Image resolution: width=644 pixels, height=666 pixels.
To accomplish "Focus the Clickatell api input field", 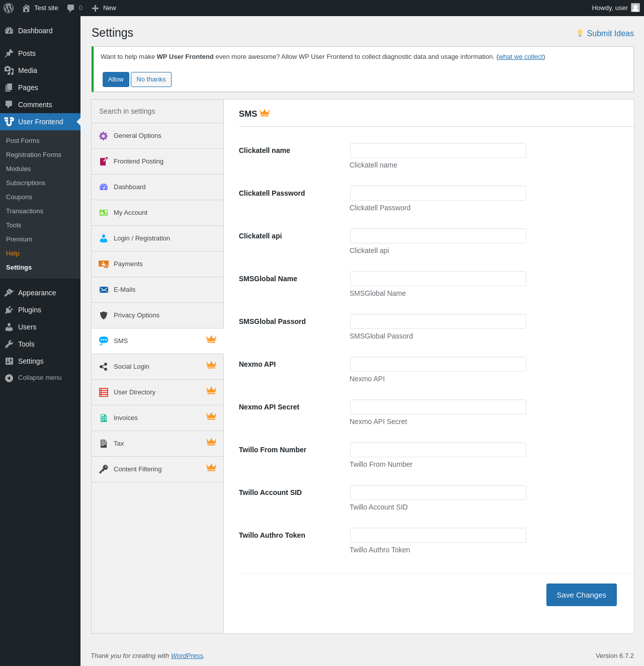I will coord(438,236).
